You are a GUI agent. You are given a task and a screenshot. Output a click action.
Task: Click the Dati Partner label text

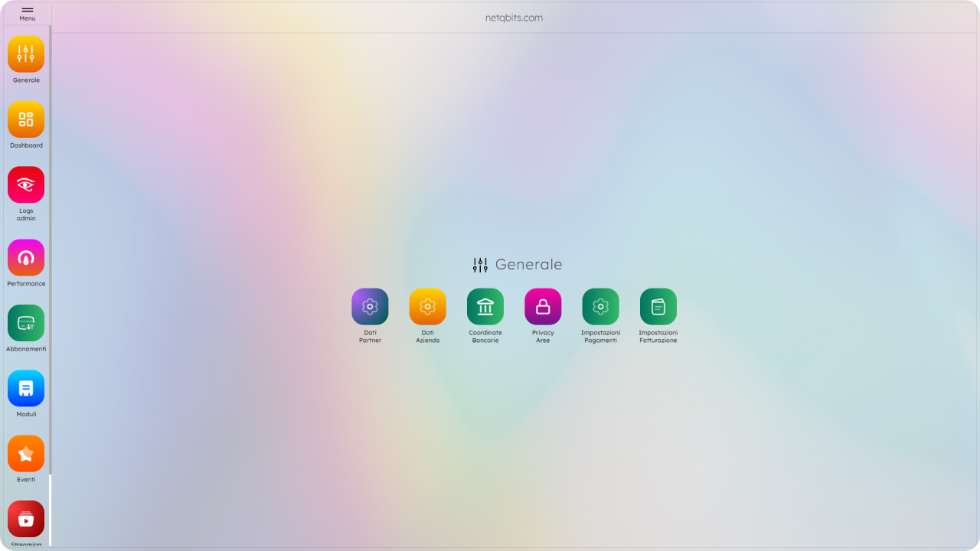[x=370, y=337]
